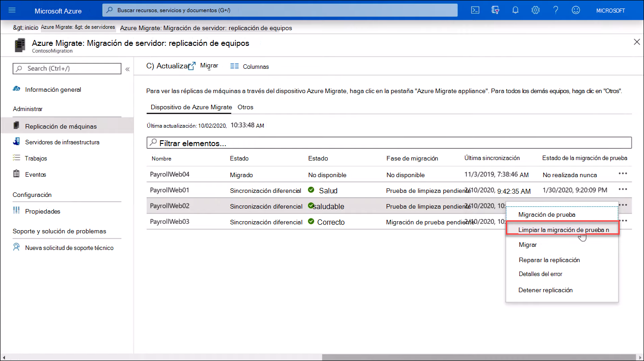Image resolution: width=644 pixels, height=361 pixels.
Task: Click the search magnifier in the top bar
Action: pos(109,10)
